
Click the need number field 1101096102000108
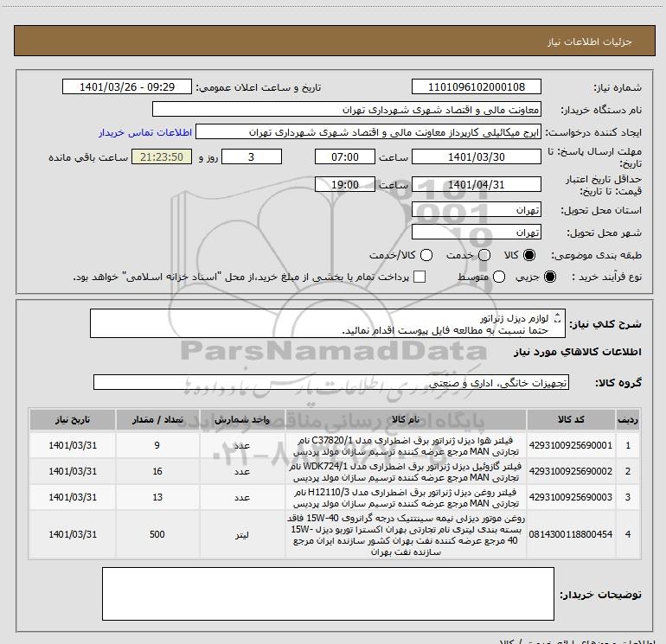(x=476, y=87)
